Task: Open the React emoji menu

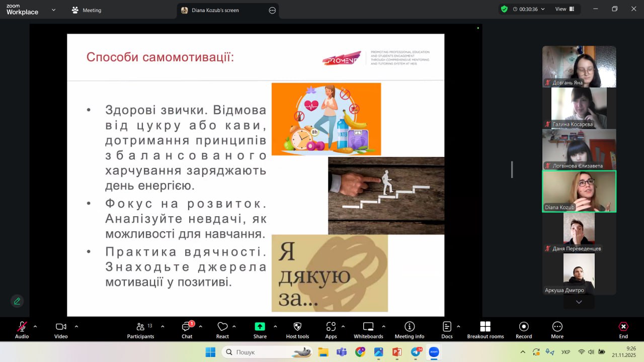Action: pos(222,329)
